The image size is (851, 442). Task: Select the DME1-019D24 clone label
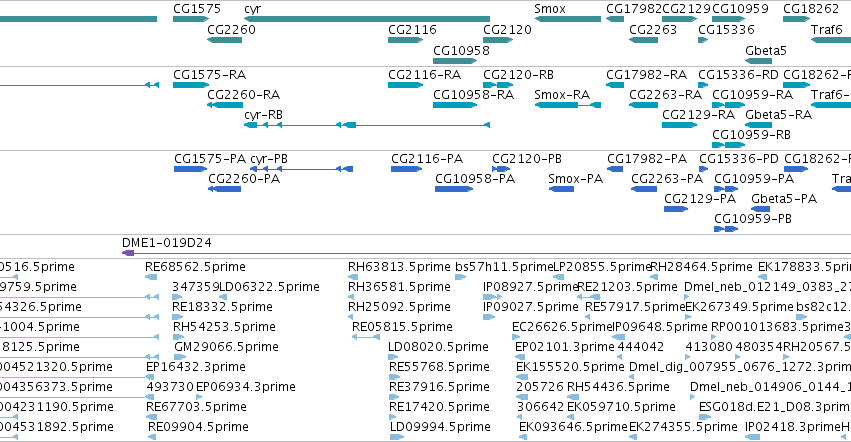[x=167, y=243]
